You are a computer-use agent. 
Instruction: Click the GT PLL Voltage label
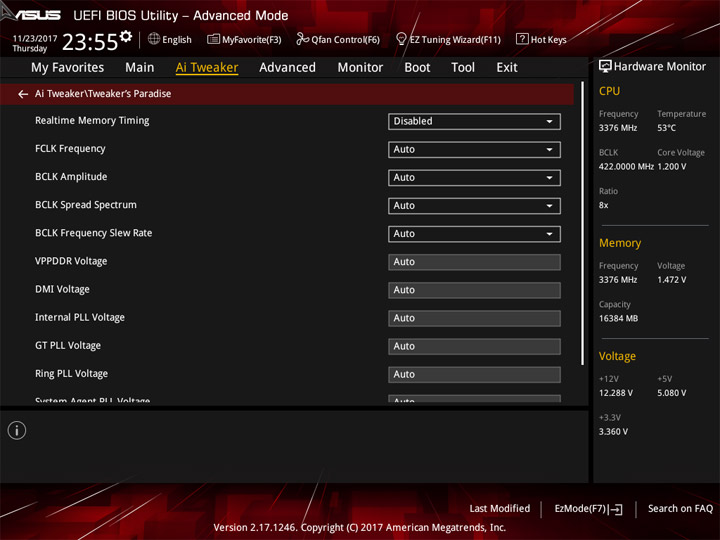[68, 345]
